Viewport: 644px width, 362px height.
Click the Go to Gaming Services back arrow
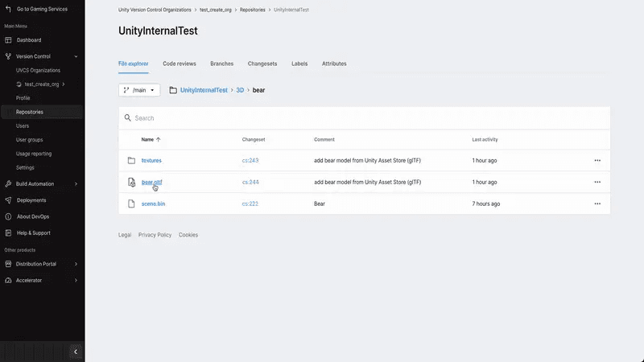(8, 9)
